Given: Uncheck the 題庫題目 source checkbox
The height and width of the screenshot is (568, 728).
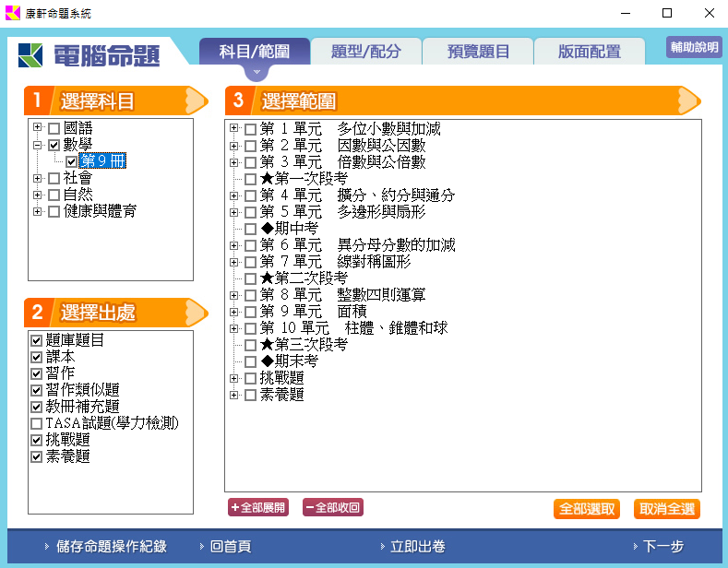Looking at the screenshot, I should coord(37,340).
